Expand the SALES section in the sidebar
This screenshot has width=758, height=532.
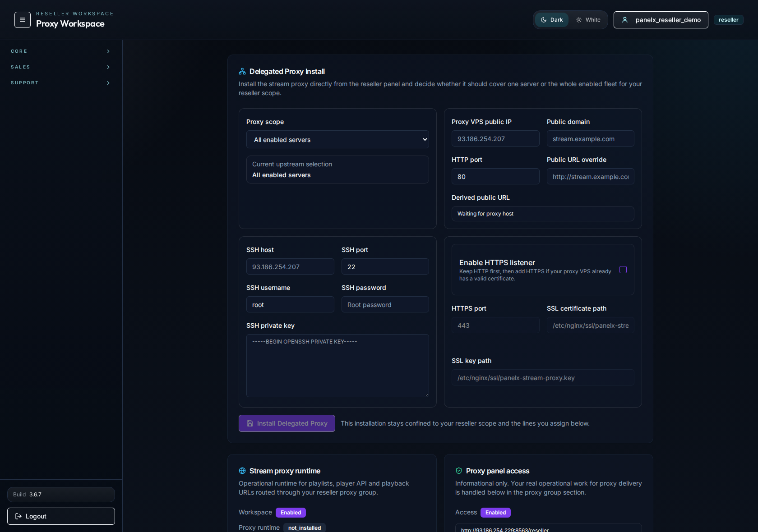click(x=61, y=67)
